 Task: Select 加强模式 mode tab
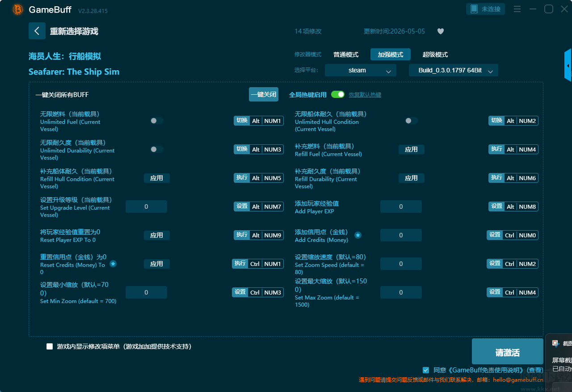click(391, 55)
